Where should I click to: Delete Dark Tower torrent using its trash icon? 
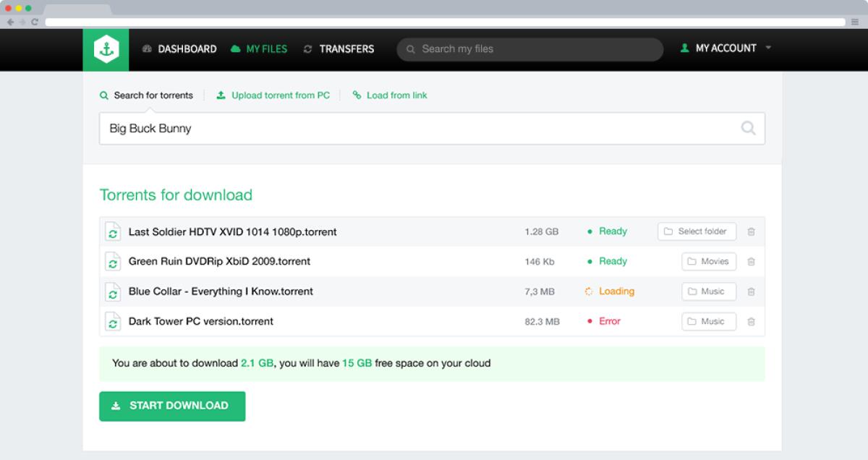point(751,321)
